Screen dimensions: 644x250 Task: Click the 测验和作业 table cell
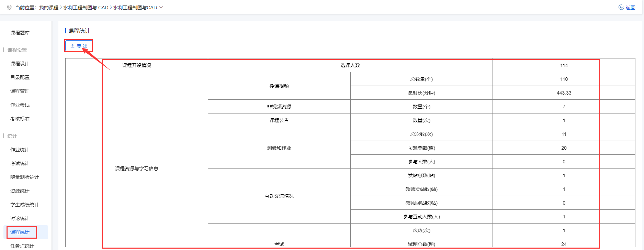(279, 148)
